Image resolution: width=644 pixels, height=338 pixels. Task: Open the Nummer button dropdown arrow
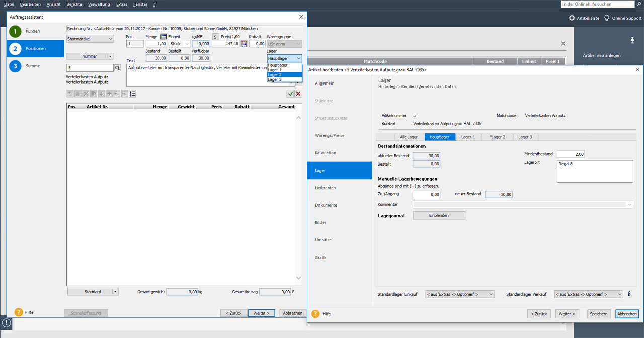point(110,56)
